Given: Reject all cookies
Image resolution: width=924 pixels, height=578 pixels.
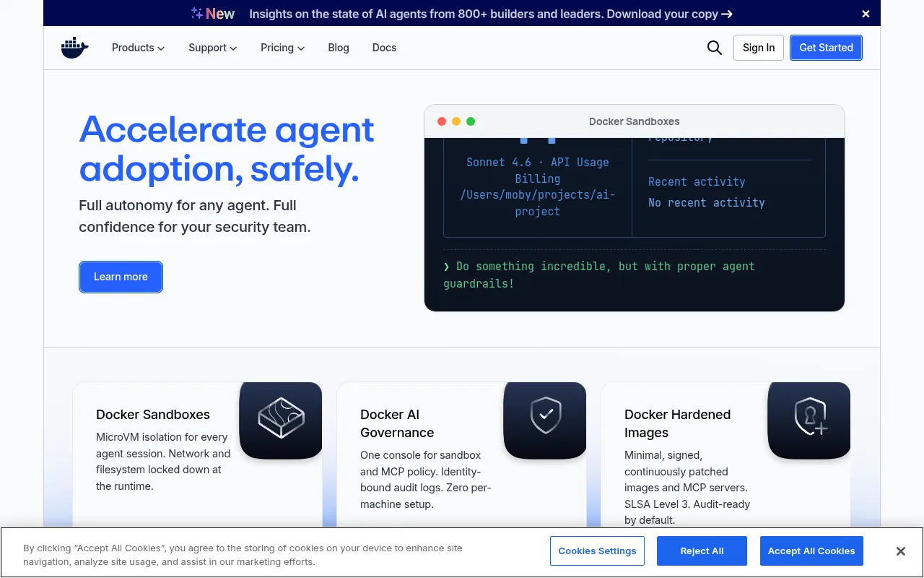Looking at the screenshot, I should (x=702, y=551).
